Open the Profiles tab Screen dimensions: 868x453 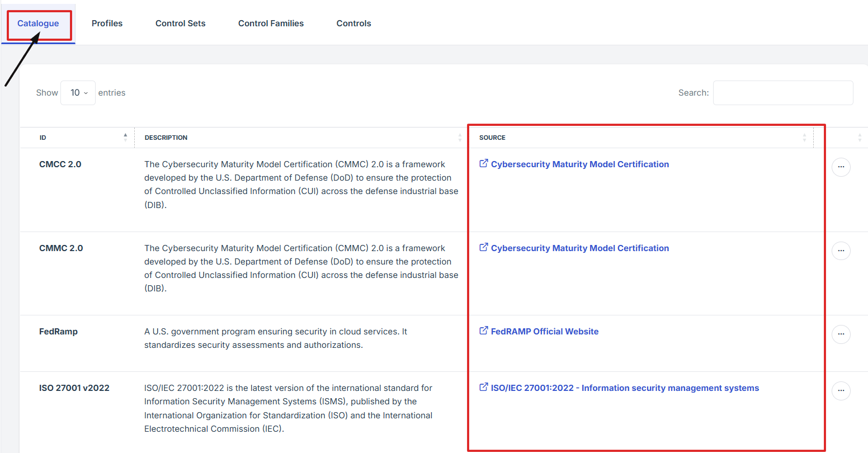[x=107, y=23]
